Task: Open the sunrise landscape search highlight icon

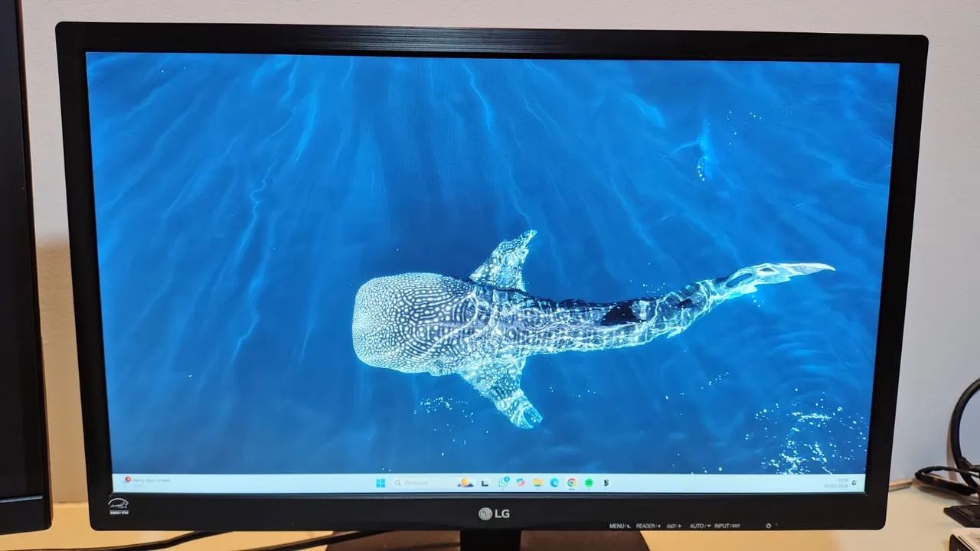Action: pos(465,483)
